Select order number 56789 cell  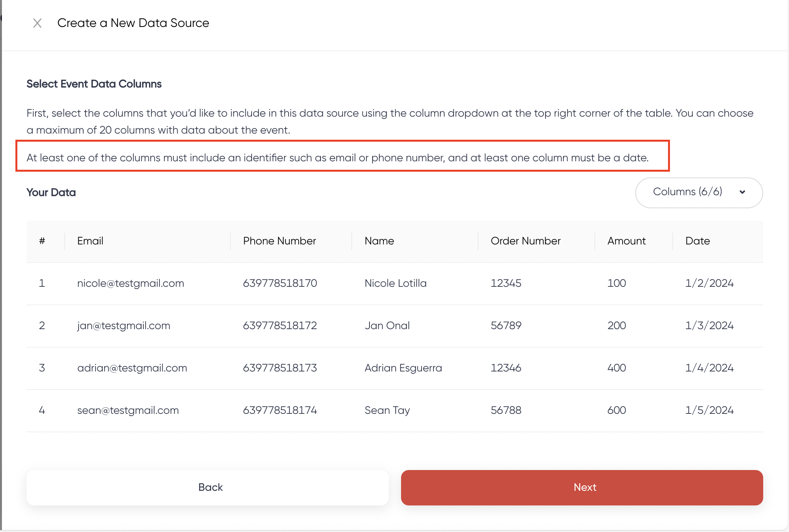[x=506, y=326]
